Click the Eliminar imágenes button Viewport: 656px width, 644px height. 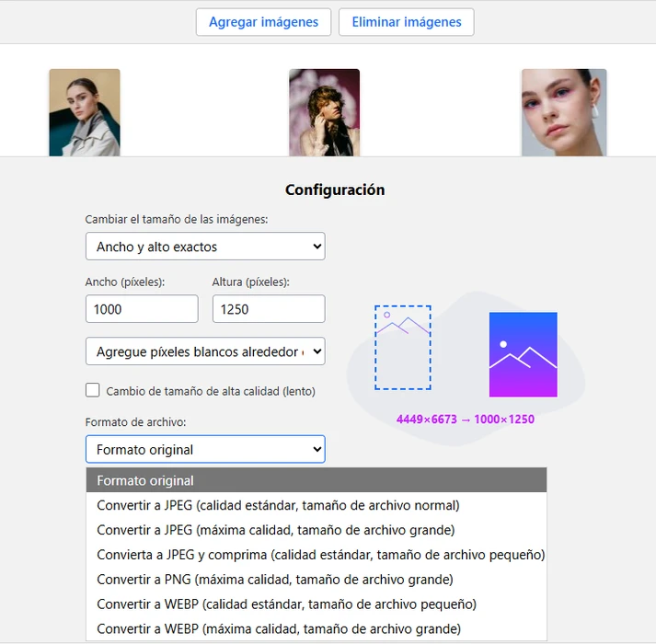(407, 22)
